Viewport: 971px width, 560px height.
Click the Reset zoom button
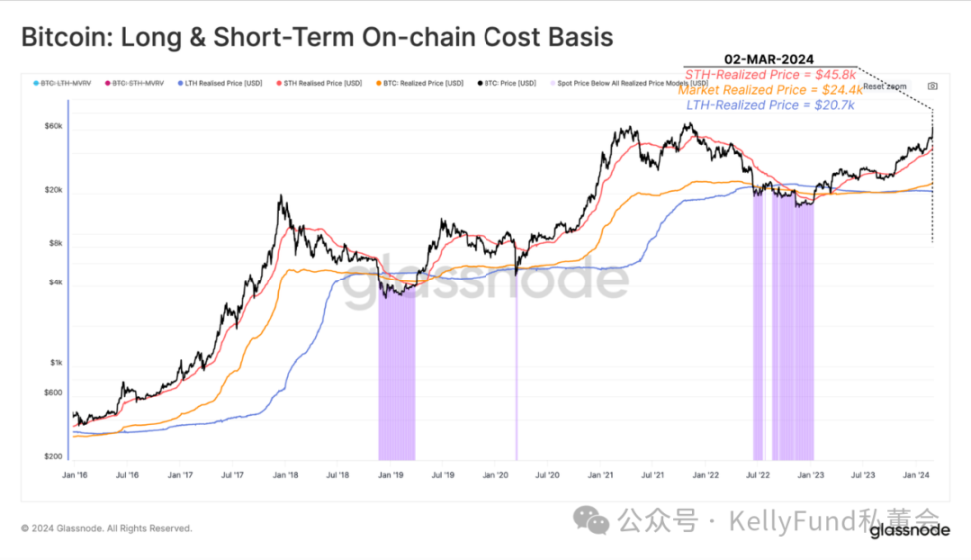885,86
